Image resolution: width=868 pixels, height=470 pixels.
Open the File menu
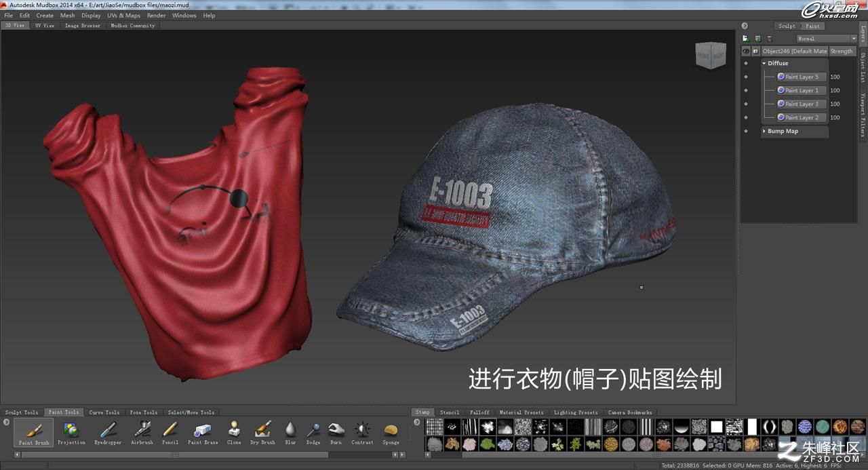tap(8, 15)
